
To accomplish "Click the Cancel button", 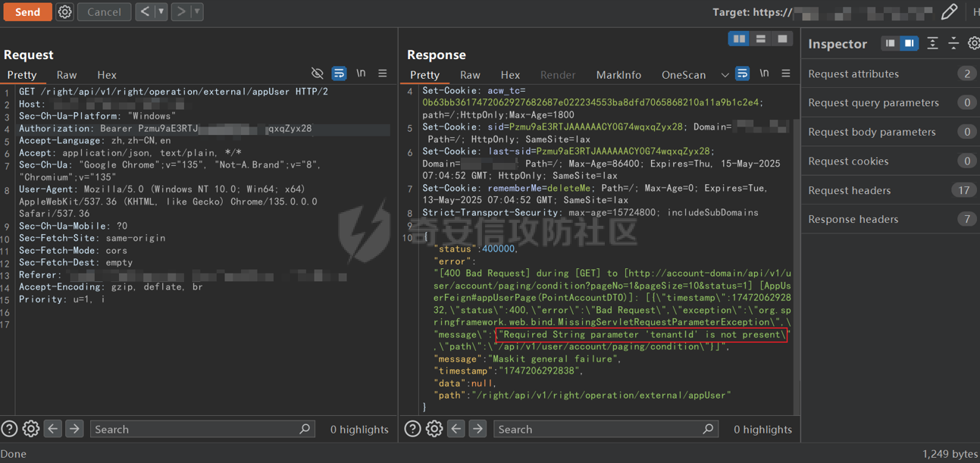I will (104, 12).
